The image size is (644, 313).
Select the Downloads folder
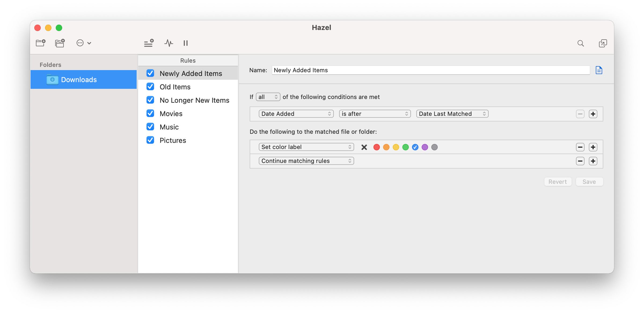click(83, 79)
